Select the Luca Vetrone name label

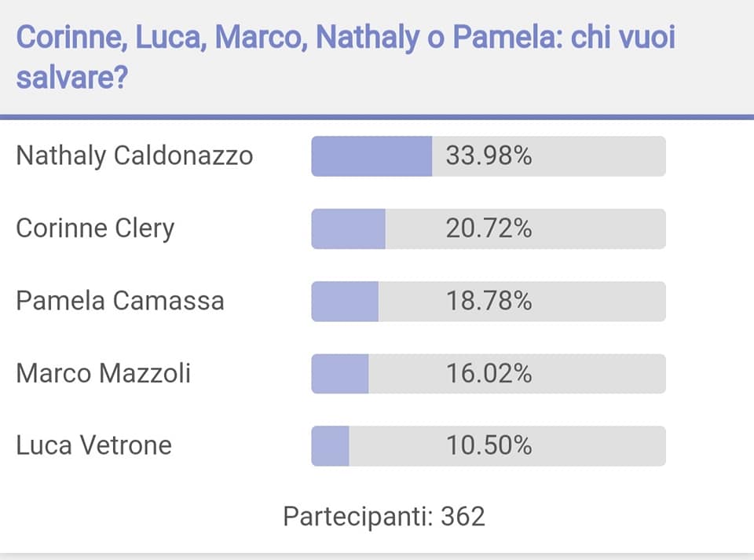coord(93,445)
